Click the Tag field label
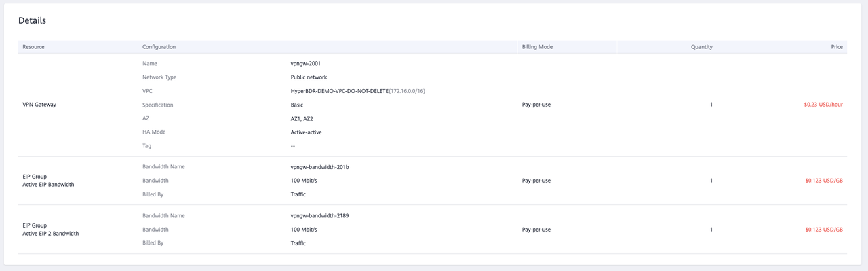868x271 pixels. point(146,145)
